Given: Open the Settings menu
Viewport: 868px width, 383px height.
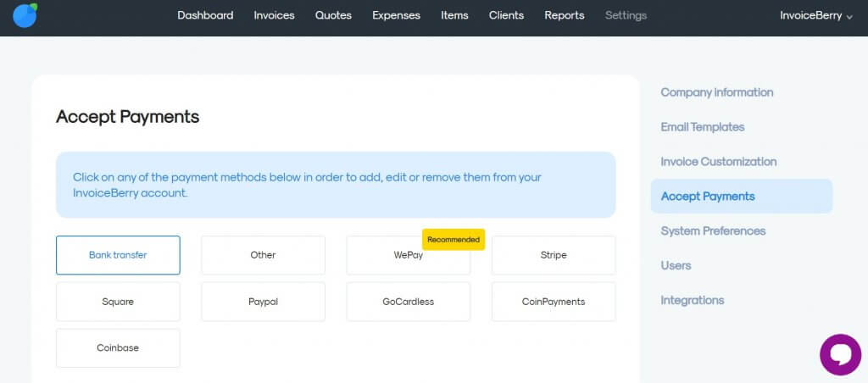Looking at the screenshot, I should click(626, 15).
